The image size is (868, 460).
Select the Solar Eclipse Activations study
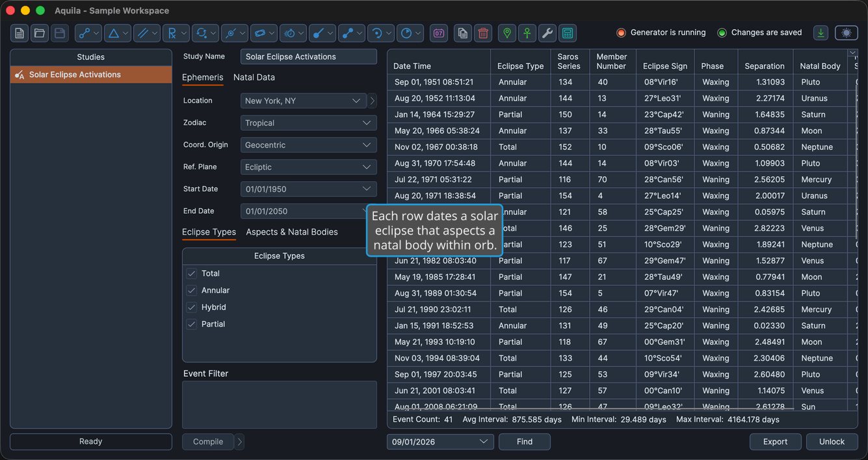coord(91,75)
